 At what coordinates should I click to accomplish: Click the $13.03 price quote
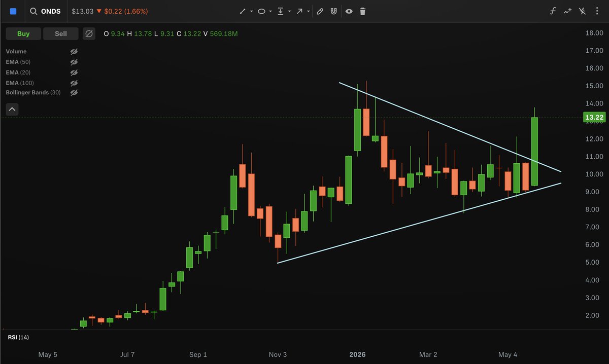click(82, 11)
